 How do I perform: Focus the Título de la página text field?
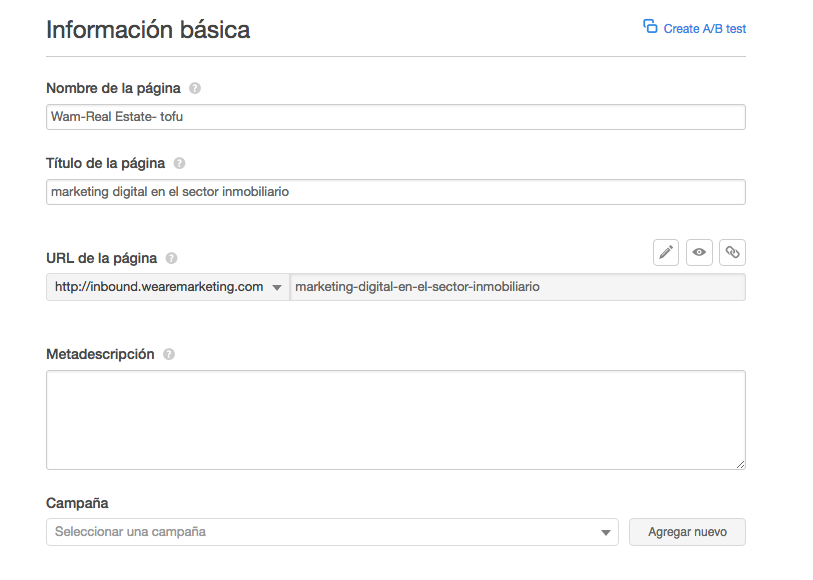(395, 192)
